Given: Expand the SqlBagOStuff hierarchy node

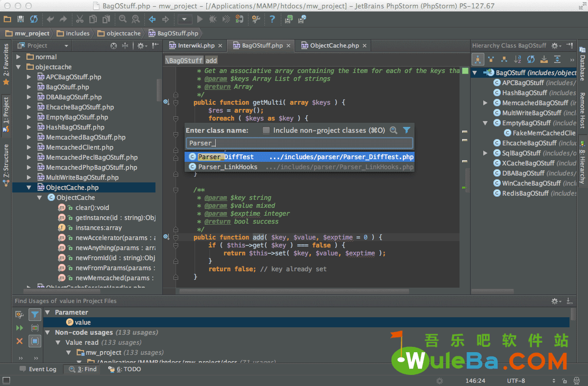Looking at the screenshot, I should coord(485,153).
